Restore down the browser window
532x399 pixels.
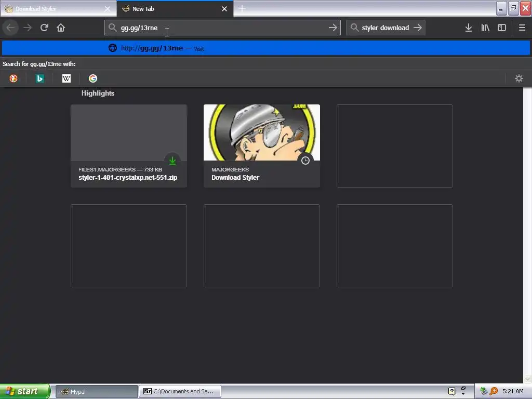[x=513, y=8]
